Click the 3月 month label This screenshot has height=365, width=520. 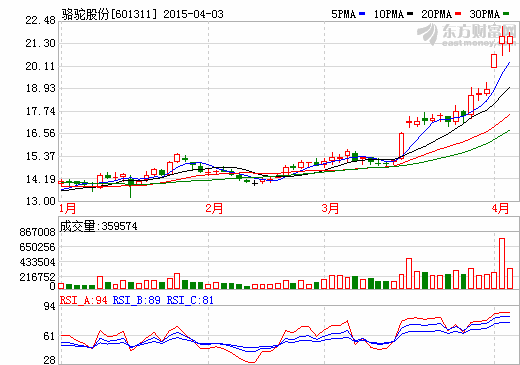pos(330,209)
